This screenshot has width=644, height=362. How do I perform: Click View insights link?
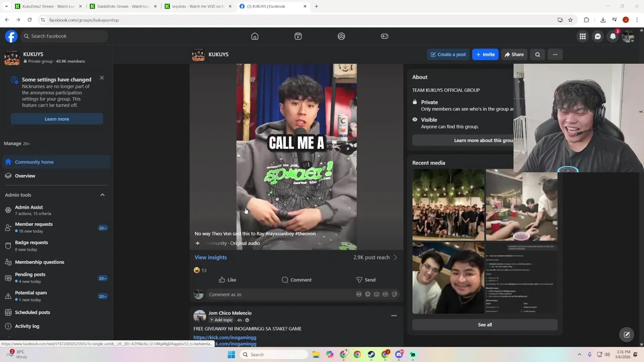211,257
